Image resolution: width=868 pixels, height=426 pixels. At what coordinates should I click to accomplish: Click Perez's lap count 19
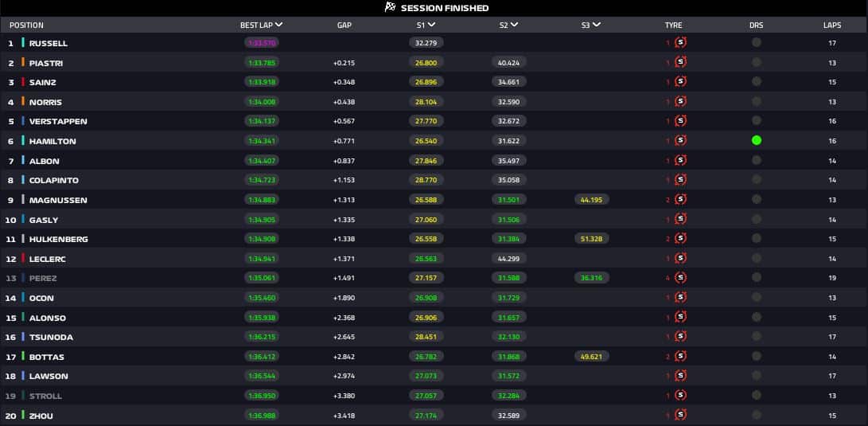pos(832,278)
